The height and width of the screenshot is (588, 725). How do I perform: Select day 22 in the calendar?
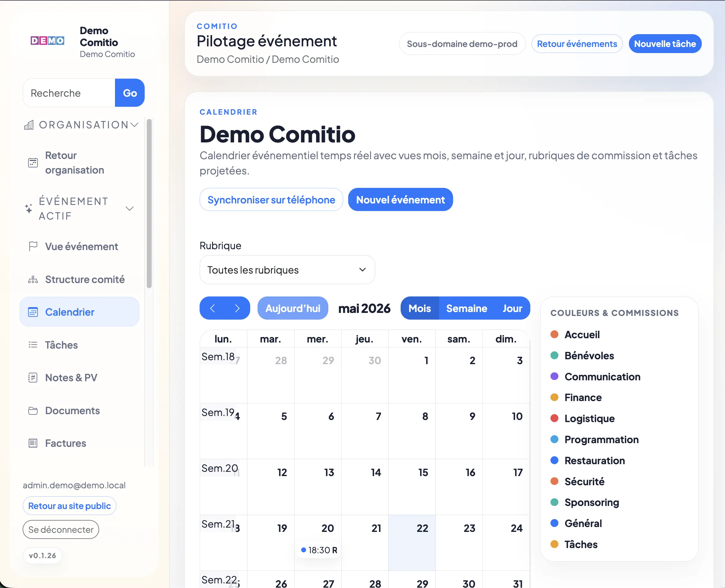click(x=412, y=543)
